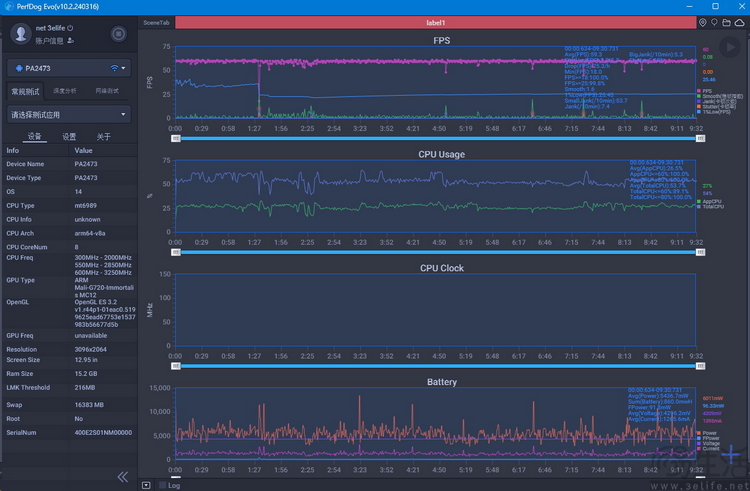This screenshot has height=491, width=750.
Task: Click the Info column header
Action: tap(13, 151)
